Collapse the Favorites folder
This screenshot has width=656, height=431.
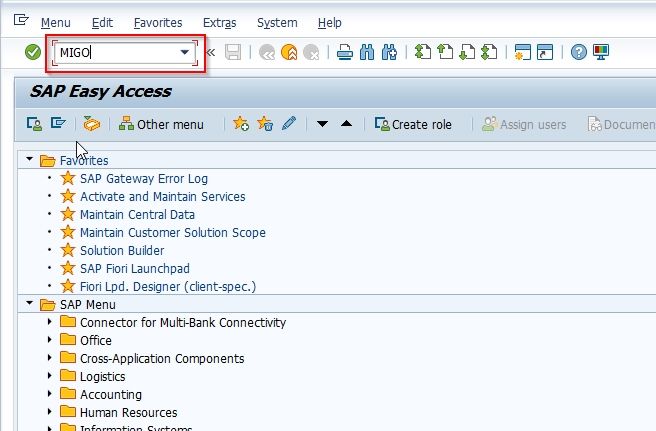coord(29,159)
